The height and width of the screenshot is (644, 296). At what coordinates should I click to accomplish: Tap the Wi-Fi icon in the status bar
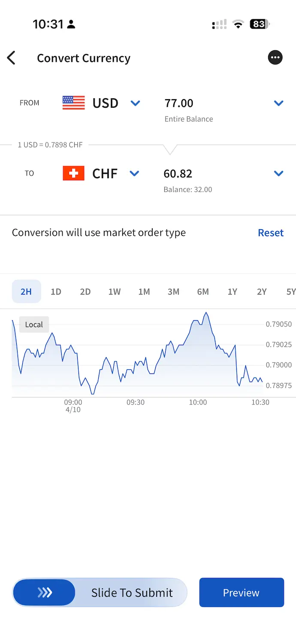tap(238, 24)
